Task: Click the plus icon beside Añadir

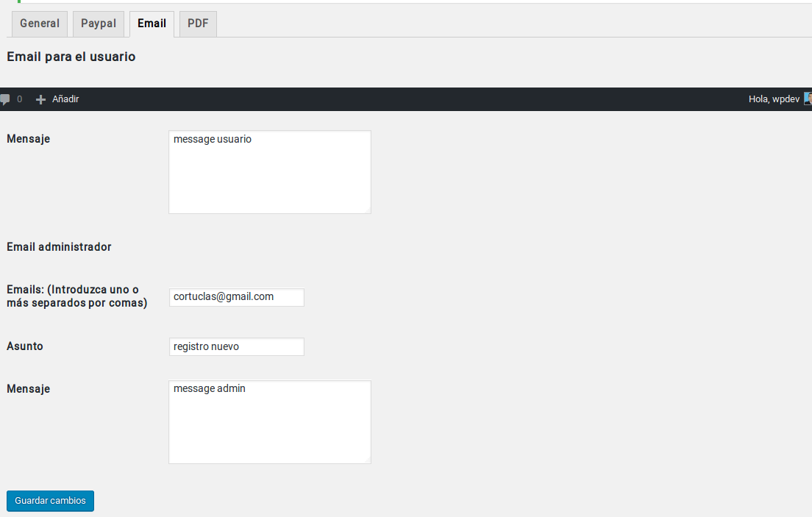Action: (x=40, y=99)
